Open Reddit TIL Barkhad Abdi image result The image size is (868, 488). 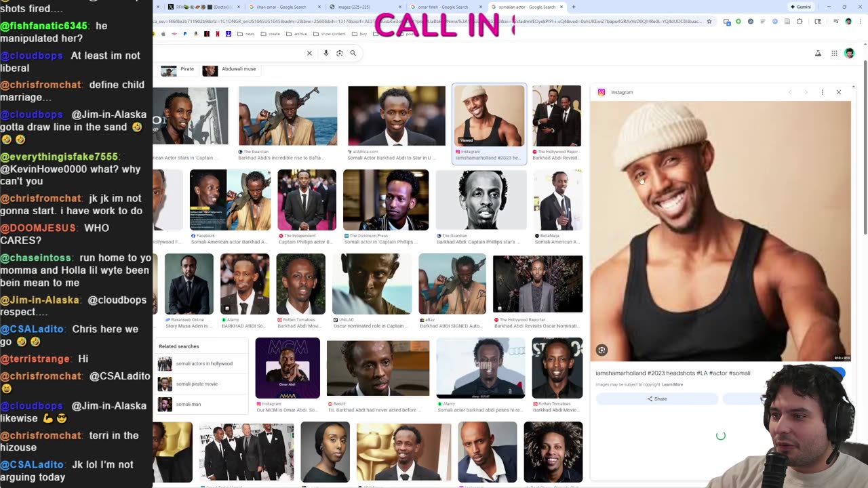tap(378, 368)
